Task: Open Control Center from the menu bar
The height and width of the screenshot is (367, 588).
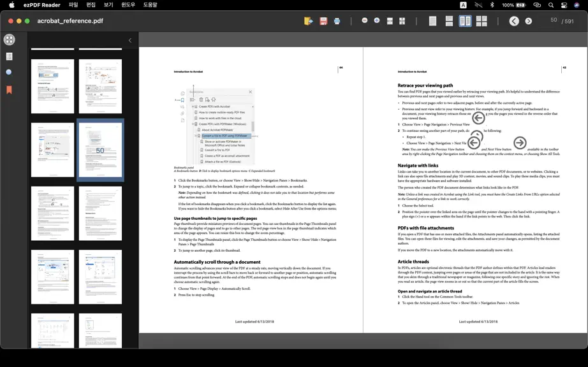Action: 564,5
